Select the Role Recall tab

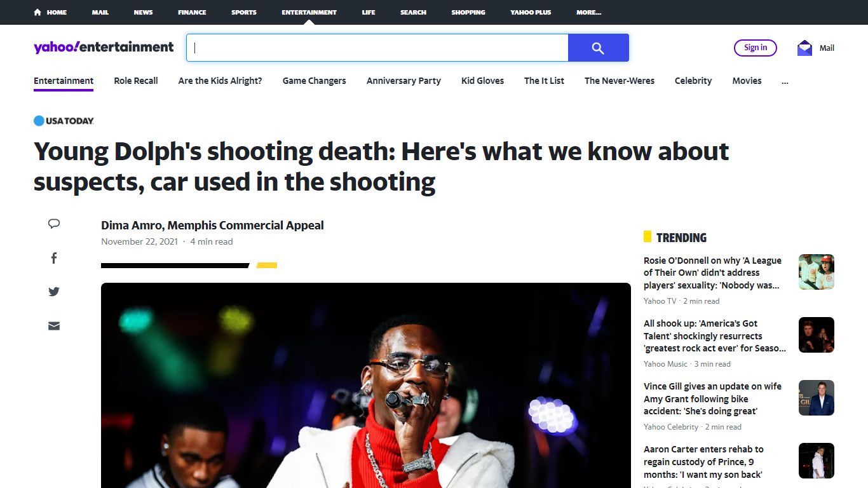pos(136,81)
